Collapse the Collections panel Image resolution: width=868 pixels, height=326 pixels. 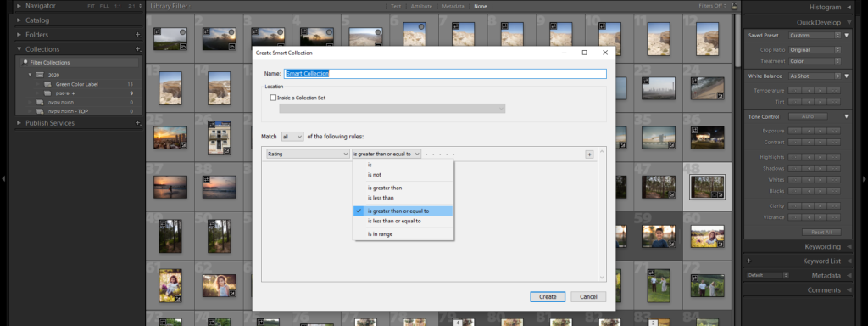19,48
